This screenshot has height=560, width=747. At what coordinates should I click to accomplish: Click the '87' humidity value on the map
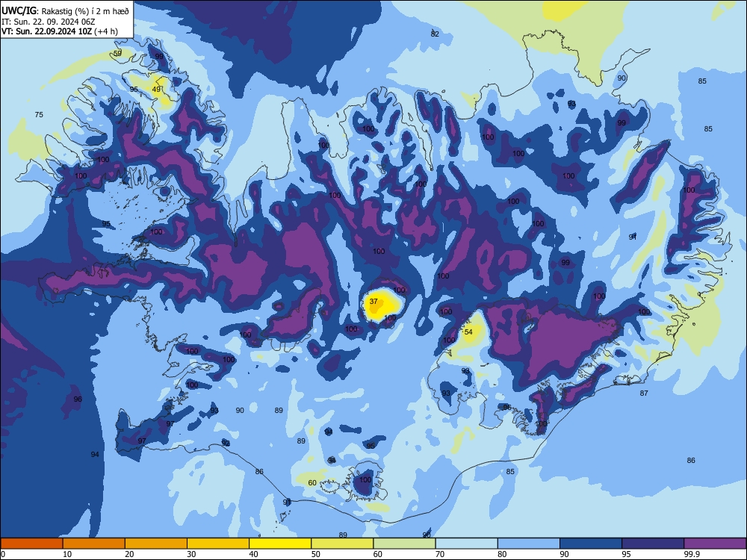coord(644,393)
